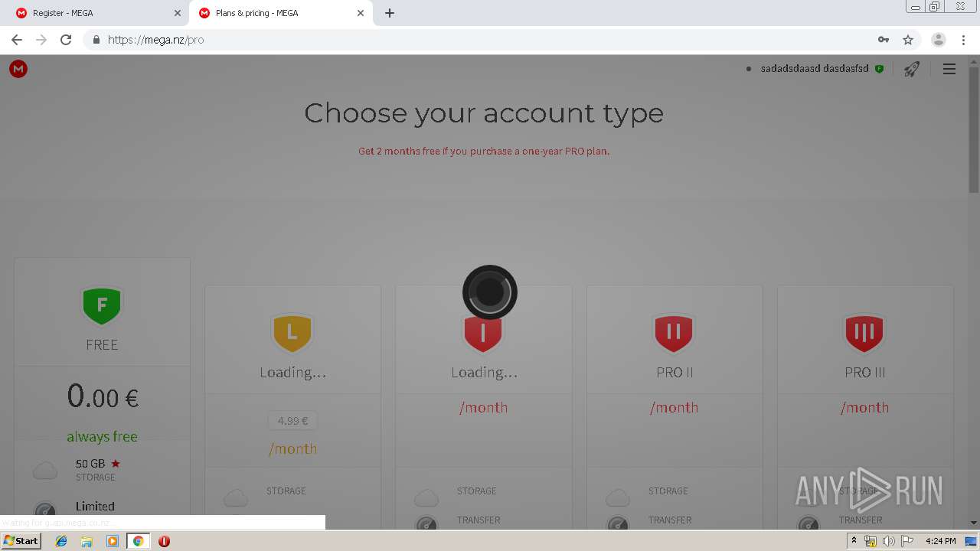This screenshot has height=551, width=980.
Task: Click the taskbar clock 4:24 PM
Action: pyautogui.click(x=940, y=541)
